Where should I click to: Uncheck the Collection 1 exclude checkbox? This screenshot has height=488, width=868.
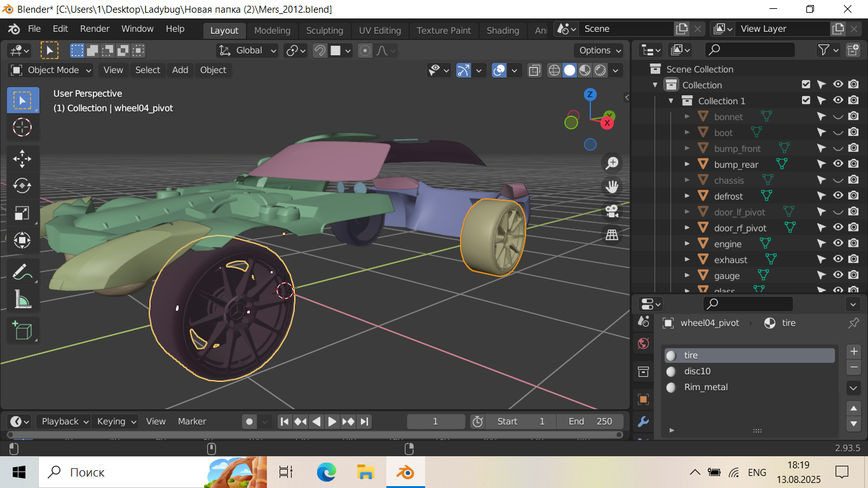point(806,100)
